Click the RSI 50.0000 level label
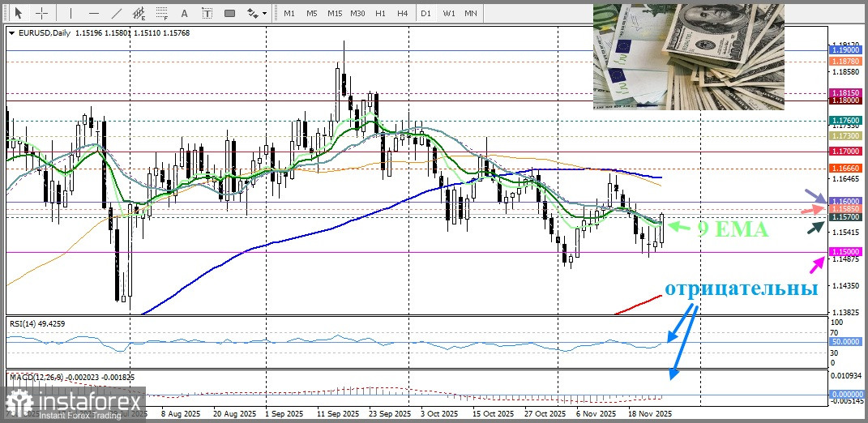The width and height of the screenshot is (868, 423). click(844, 342)
